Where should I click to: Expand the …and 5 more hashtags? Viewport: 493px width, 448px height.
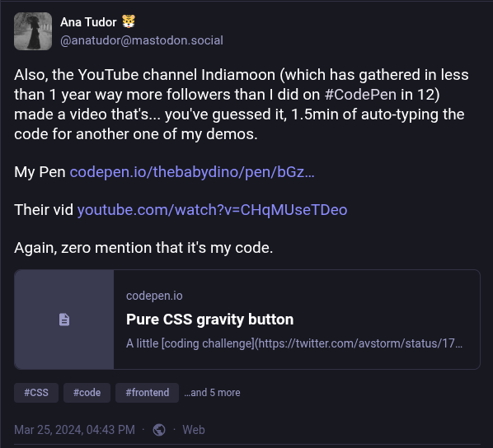pos(212,393)
